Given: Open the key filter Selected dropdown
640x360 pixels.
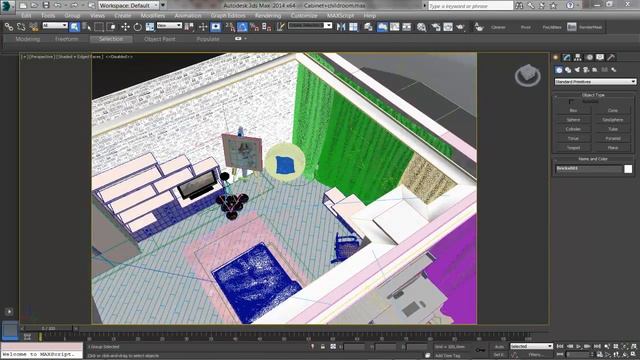Looking at the screenshot, I should click(x=531, y=347).
